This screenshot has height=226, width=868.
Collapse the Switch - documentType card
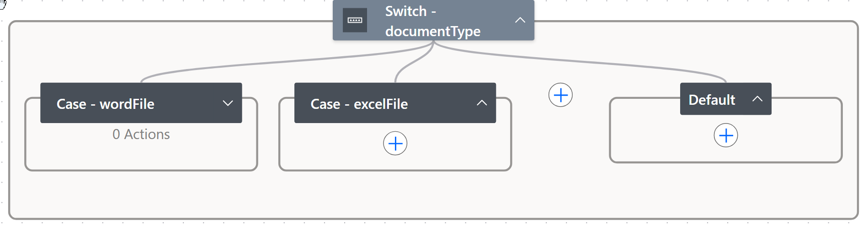520,20
